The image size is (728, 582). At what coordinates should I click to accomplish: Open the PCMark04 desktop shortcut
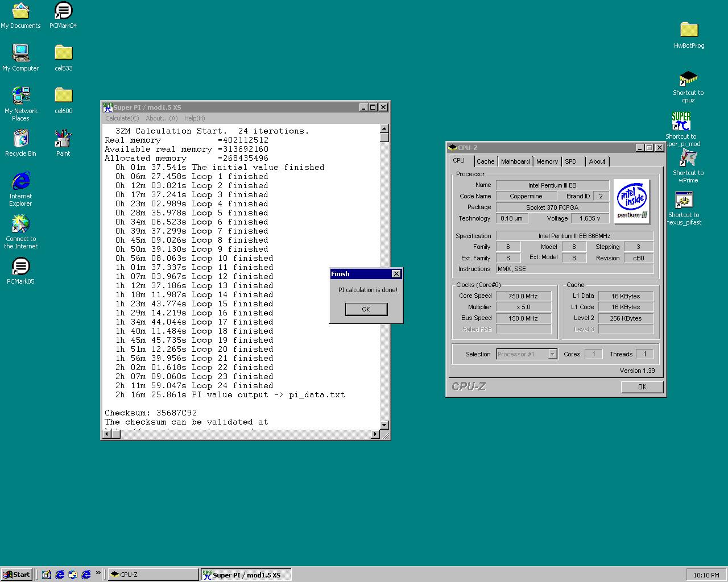(x=63, y=15)
